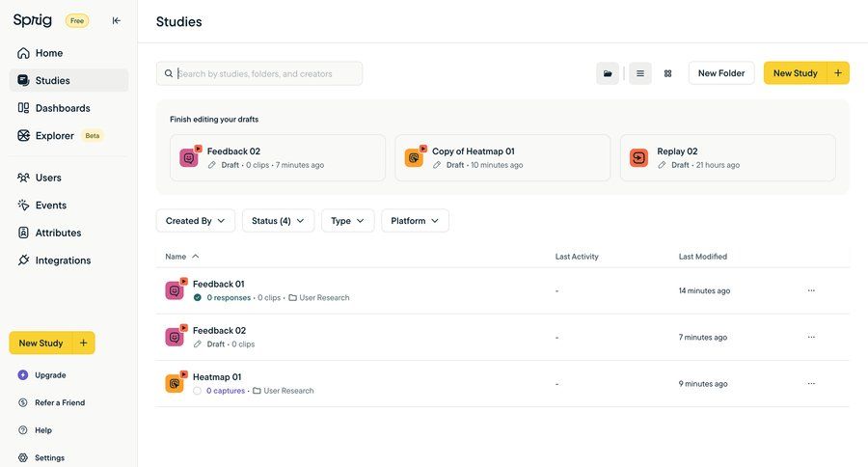Open Settings in the sidebar
Viewport: 868px width, 467px height.
click(50, 458)
